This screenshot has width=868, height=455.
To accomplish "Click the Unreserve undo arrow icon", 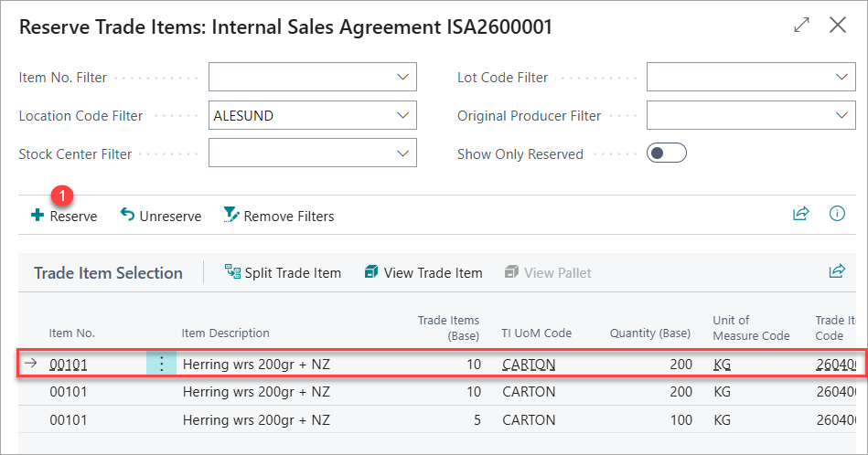I will pos(127,215).
